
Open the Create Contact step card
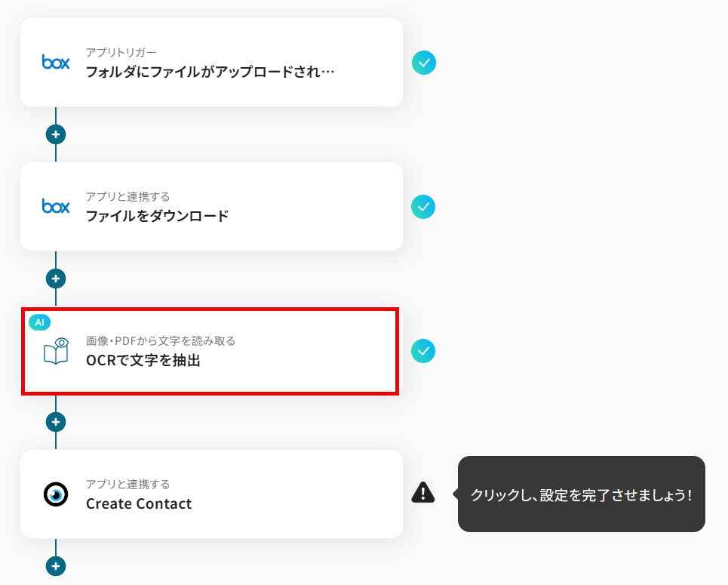pyautogui.click(x=211, y=494)
